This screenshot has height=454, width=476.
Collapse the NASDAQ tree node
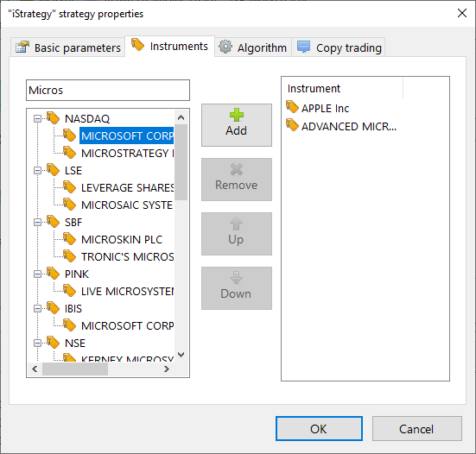pyautogui.click(x=37, y=118)
